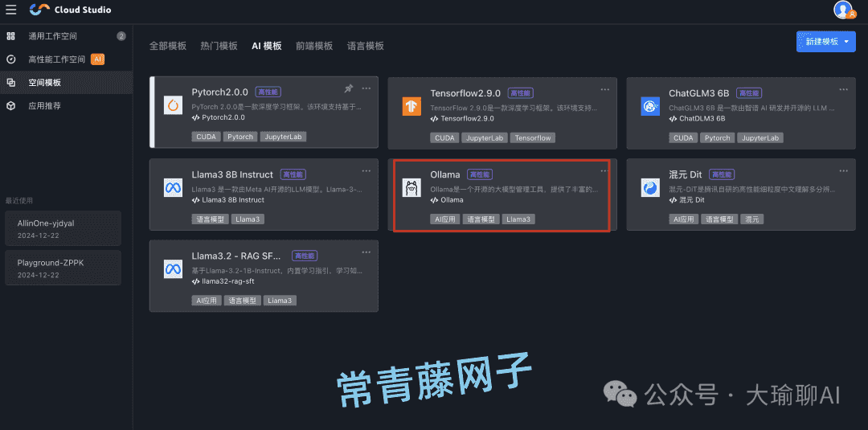The image size is (868, 430).
Task: Open the ChatGLM3 6B template title
Action: 699,93
